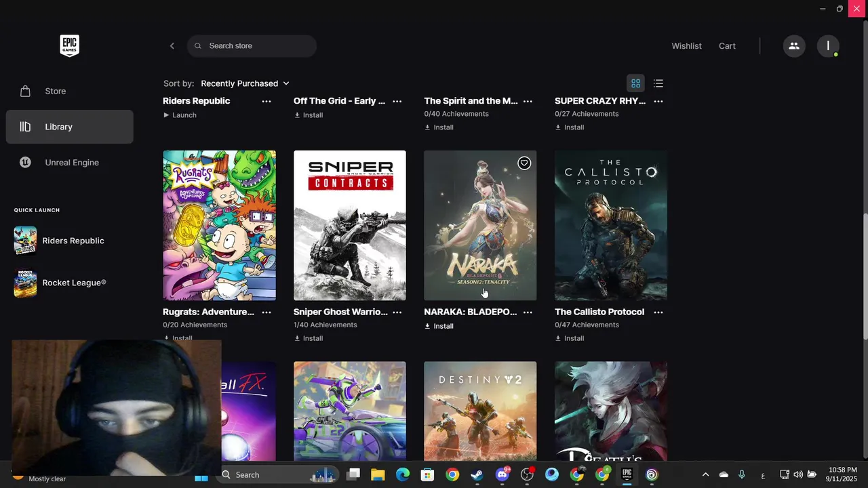Image resolution: width=868 pixels, height=488 pixels.
Task: Install SUPER CRAZY RHY... game
Action: 570,127
